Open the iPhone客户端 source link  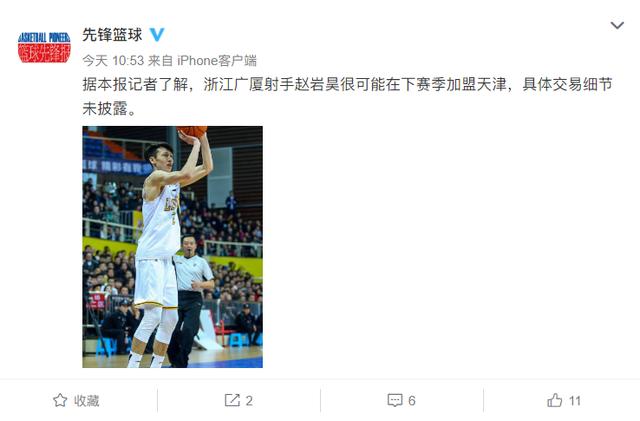(x=217, y=61)
